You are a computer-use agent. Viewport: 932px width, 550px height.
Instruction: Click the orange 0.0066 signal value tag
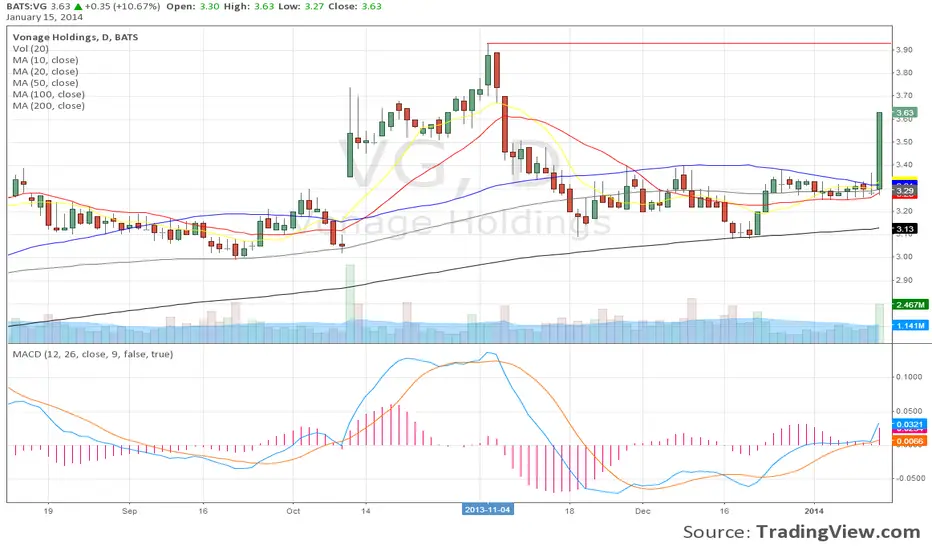pos(909,441)
